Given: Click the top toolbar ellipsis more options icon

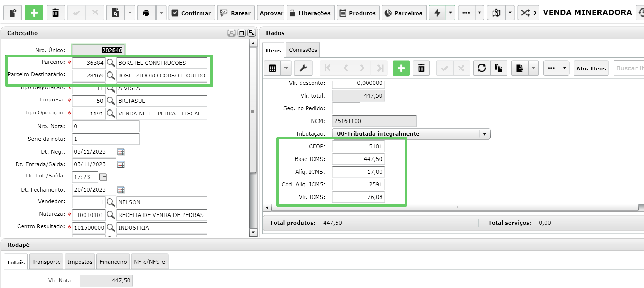Looking at the screenshot, I should tap(466, 13).
